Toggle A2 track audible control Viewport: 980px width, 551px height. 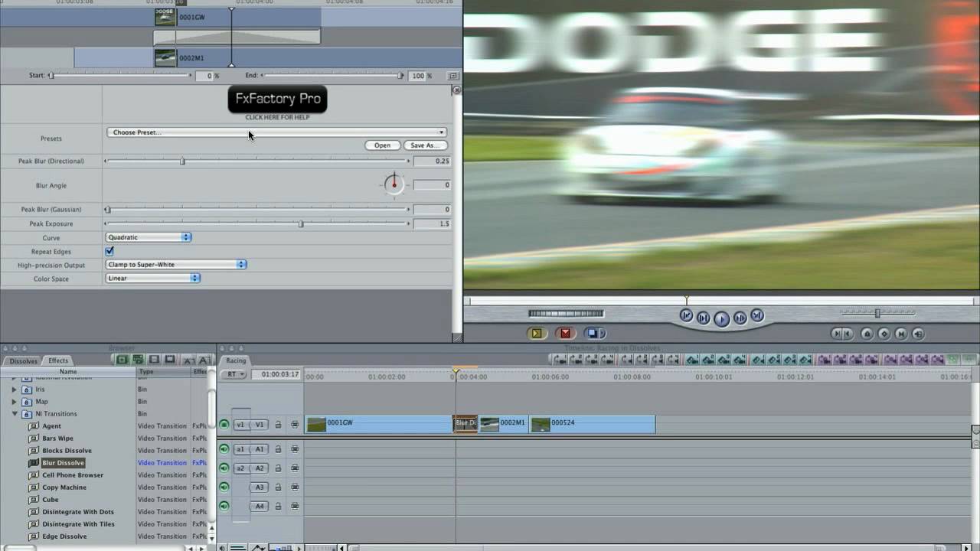coord(224,468)
